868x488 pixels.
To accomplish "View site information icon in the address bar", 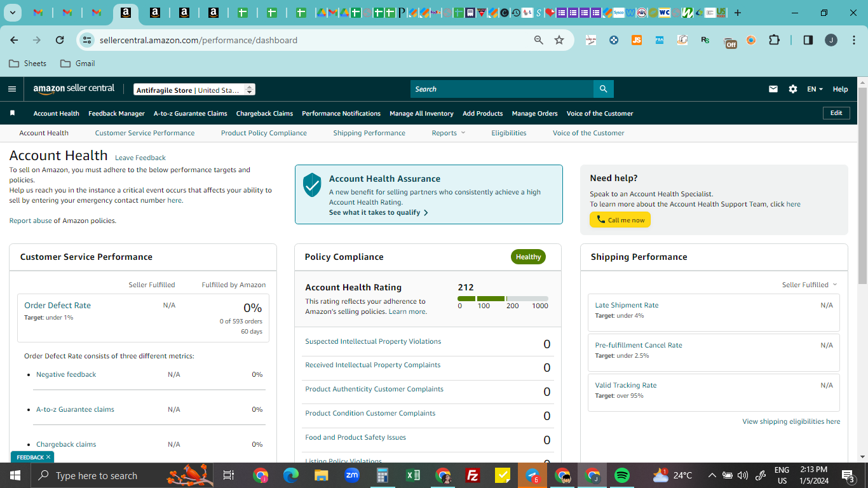I will click(86, 40).
